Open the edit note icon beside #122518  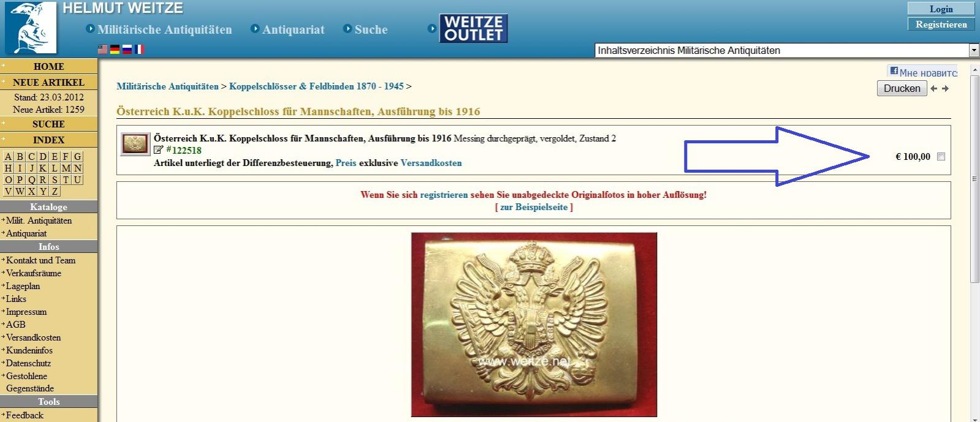click(x=158, y=150)
